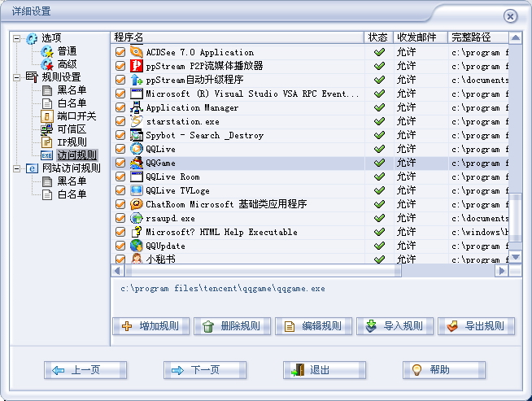Toggle the QQUpdate checkbox

(120, 246)
